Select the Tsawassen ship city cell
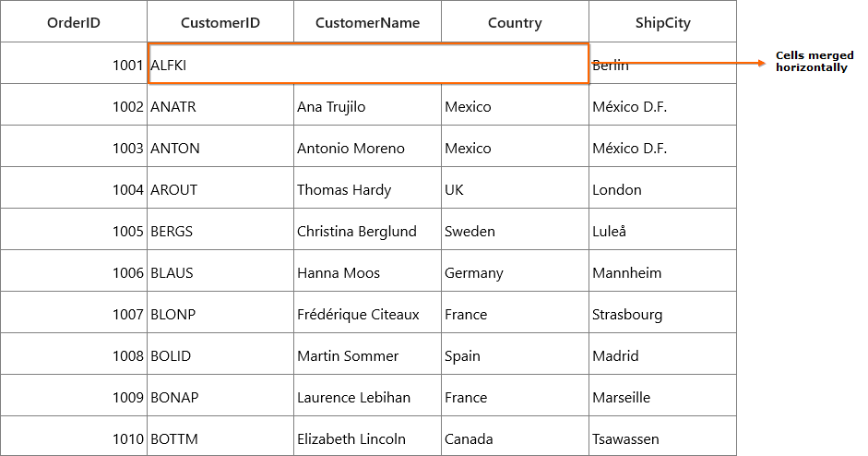 pos(662,437)
